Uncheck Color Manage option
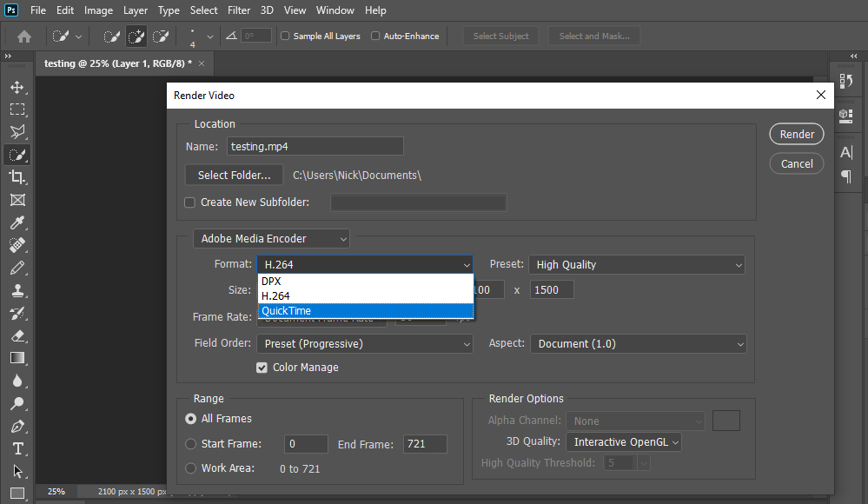This screenshot has height=504, width=868. click(262, 368)
